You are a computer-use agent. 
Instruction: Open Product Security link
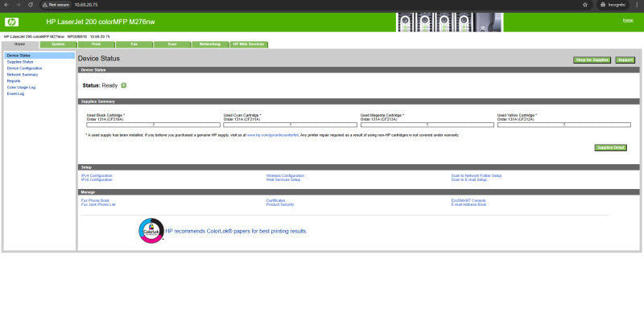[279, 204]
